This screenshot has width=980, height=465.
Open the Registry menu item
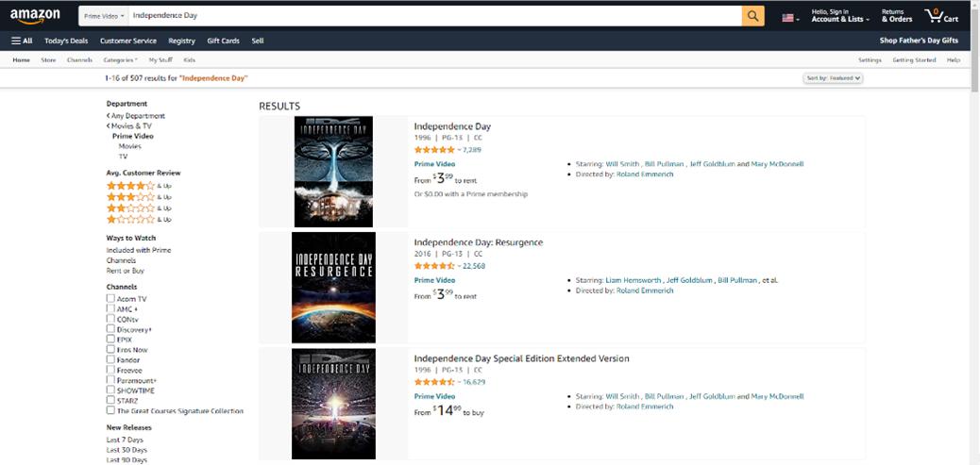182,41
